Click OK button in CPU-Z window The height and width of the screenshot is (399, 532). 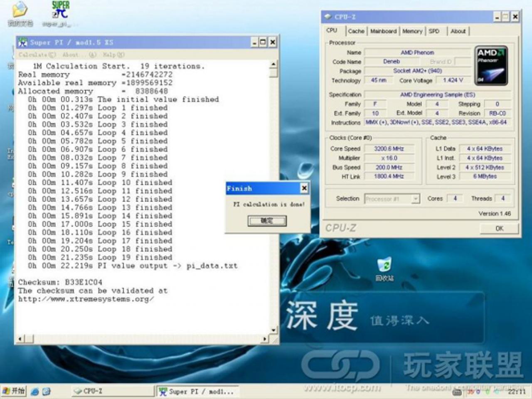pyautogui.click(x=499, y=228)
